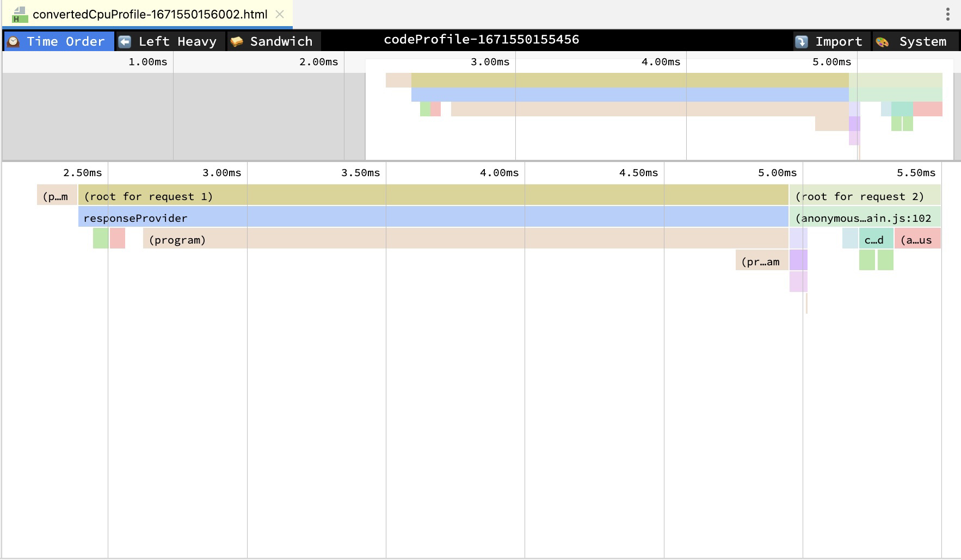This screenshot has width=961, height=560.
Task: Click the System palette icon
Action: point(883,41)
